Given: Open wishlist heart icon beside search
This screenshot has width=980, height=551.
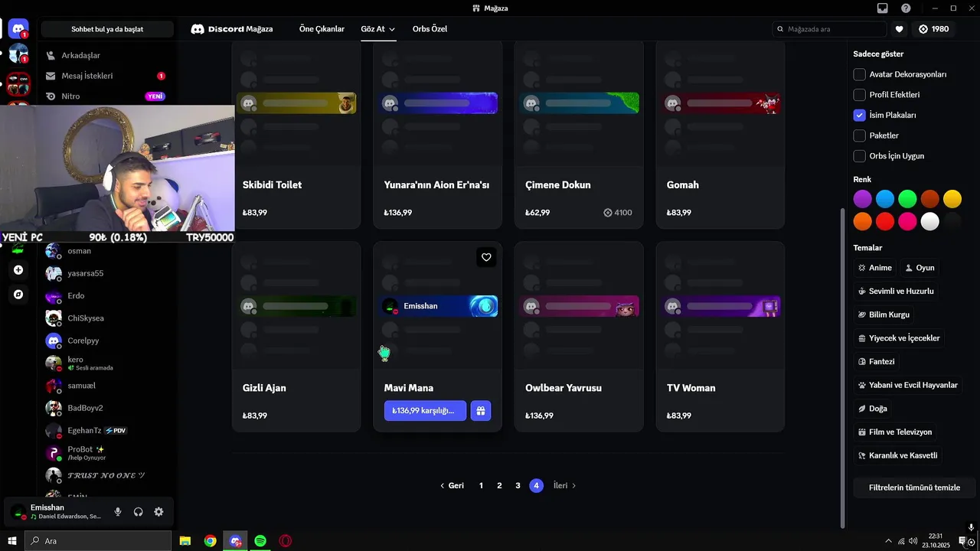Looking at the screenshot, I should pyautogui.click(x=900, y=29).
